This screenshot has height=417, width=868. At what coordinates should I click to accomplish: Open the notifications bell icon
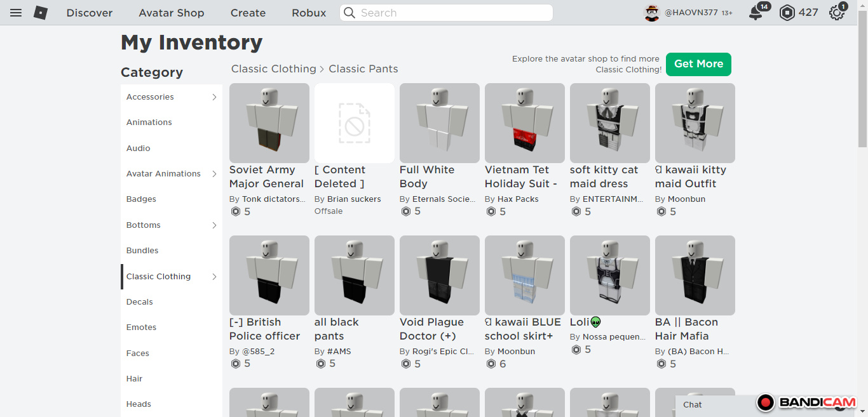[756, 13]
